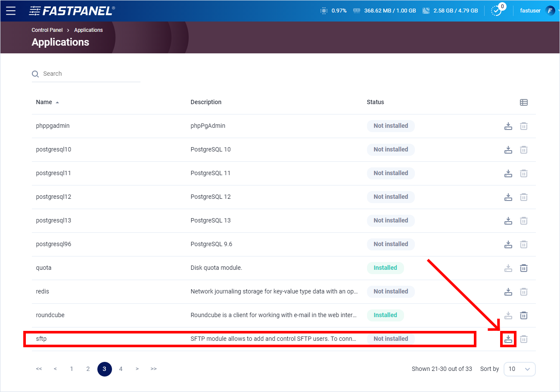Click the install icon in quota row
This screenshot has width=560, height=392.
(508, 268)
